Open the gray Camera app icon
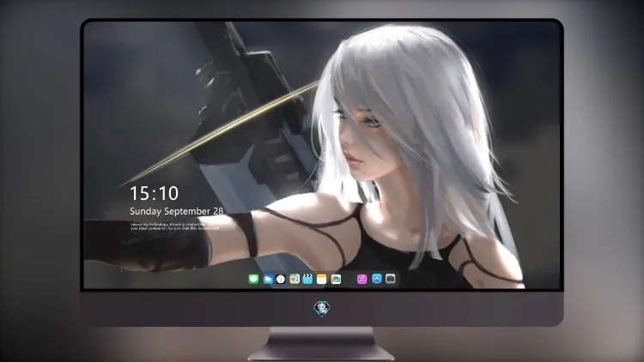644x362 pixels. click(x=391, y=279)
